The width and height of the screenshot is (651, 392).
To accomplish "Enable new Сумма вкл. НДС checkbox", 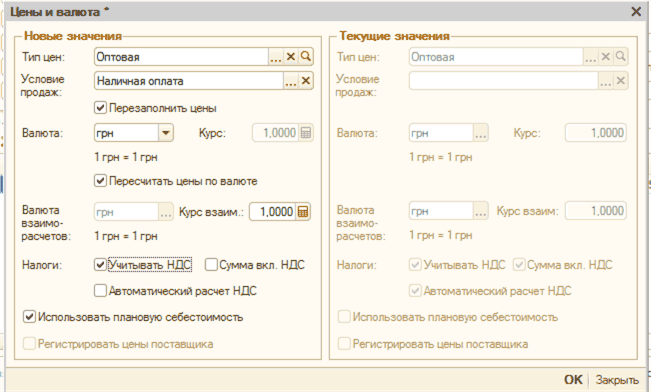I will point(211,265).
